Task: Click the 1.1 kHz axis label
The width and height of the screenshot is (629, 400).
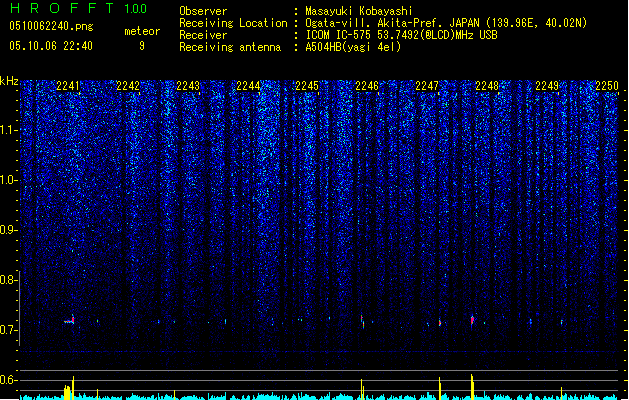Action: 9,130
